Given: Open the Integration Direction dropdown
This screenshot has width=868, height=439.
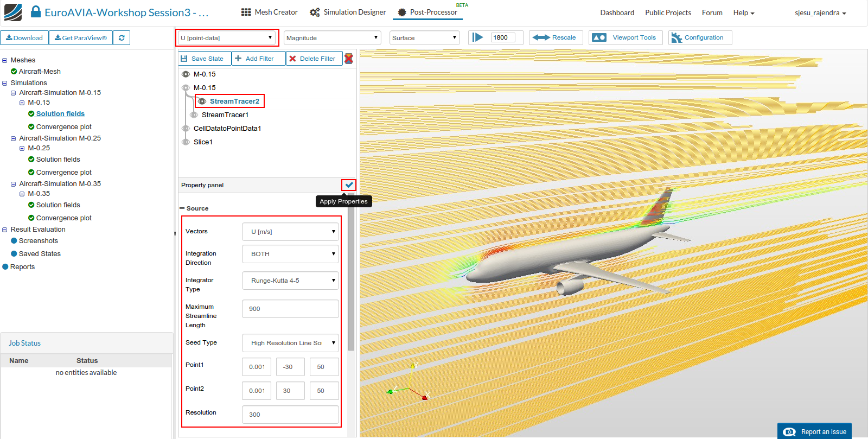Looking at the screenshot, I should [290, 254].
